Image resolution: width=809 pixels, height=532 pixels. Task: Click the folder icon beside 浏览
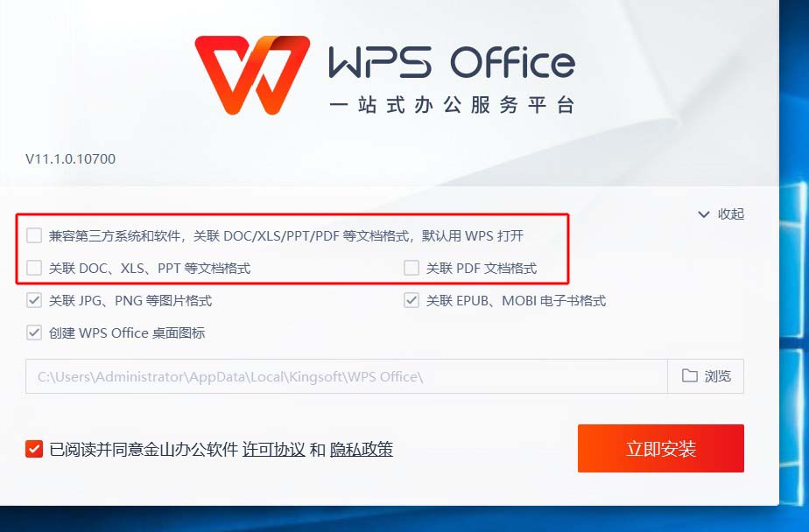click(690, 375)
